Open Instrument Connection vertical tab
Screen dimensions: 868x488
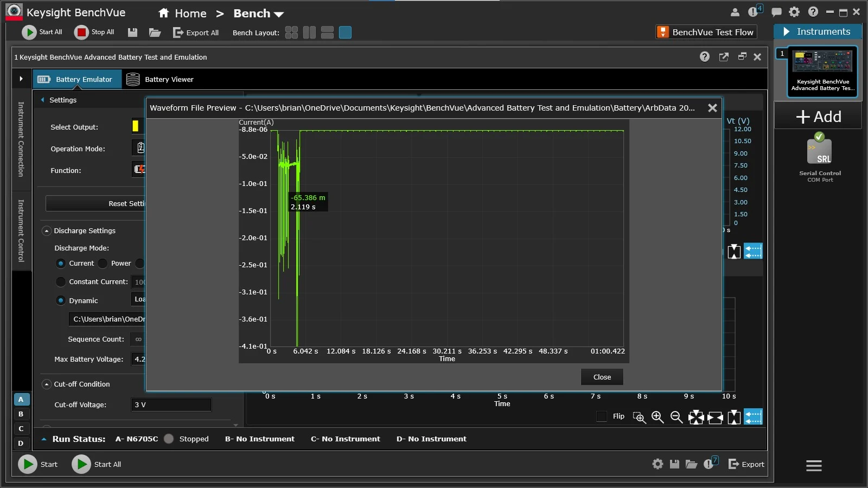(21, 139)
